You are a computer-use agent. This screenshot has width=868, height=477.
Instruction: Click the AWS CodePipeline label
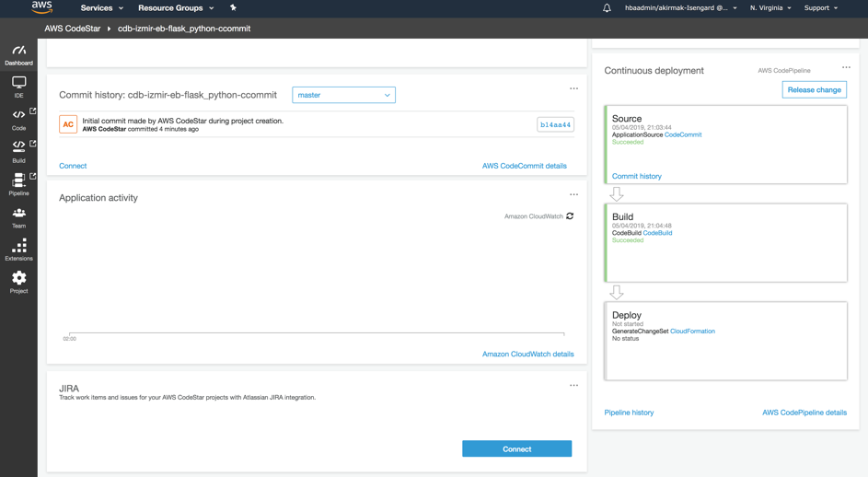pyautogui.click(x=784, y=70)
